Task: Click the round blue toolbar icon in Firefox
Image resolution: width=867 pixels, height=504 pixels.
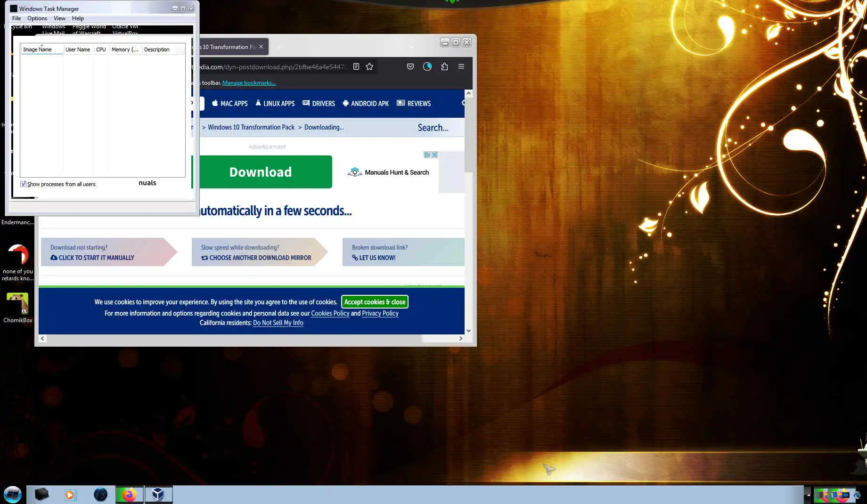Action: [x=427, y=67]
